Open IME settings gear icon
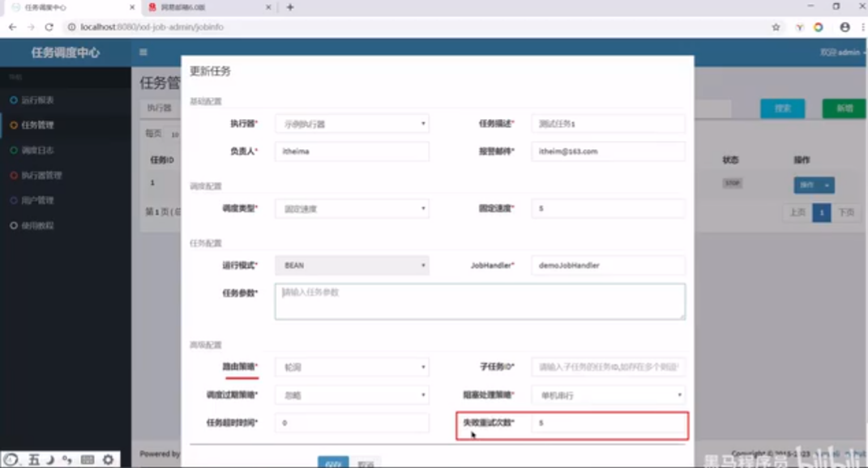The height and width of the screenshot is (468, 868). click(x=108, y=459)
